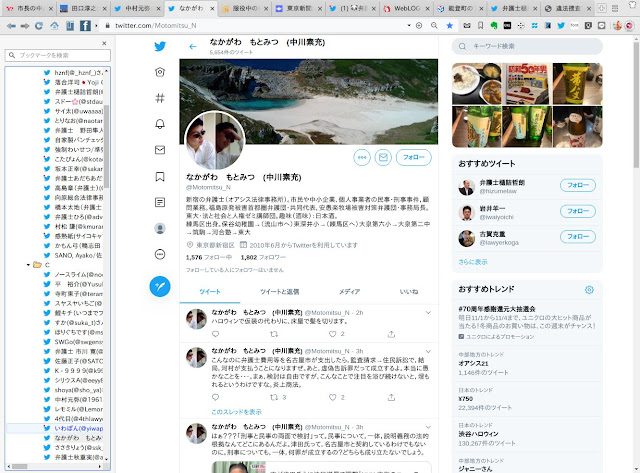Switch to 東京新聞 browser tab
This screenshot has width=640, height=473.
(298, 8)
